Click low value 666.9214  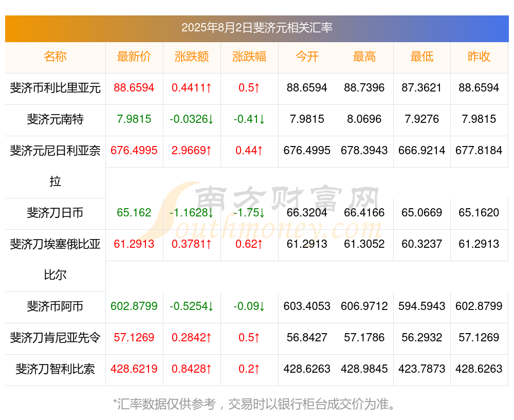422,151
